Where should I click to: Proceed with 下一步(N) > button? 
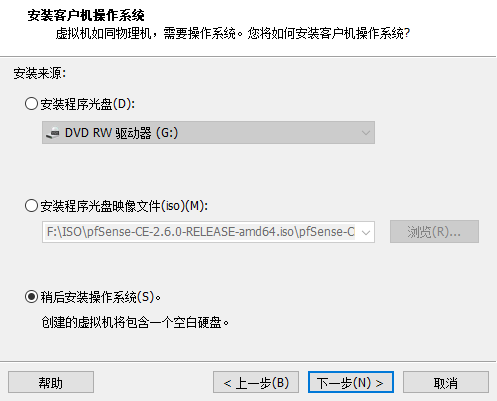point(351,382)
